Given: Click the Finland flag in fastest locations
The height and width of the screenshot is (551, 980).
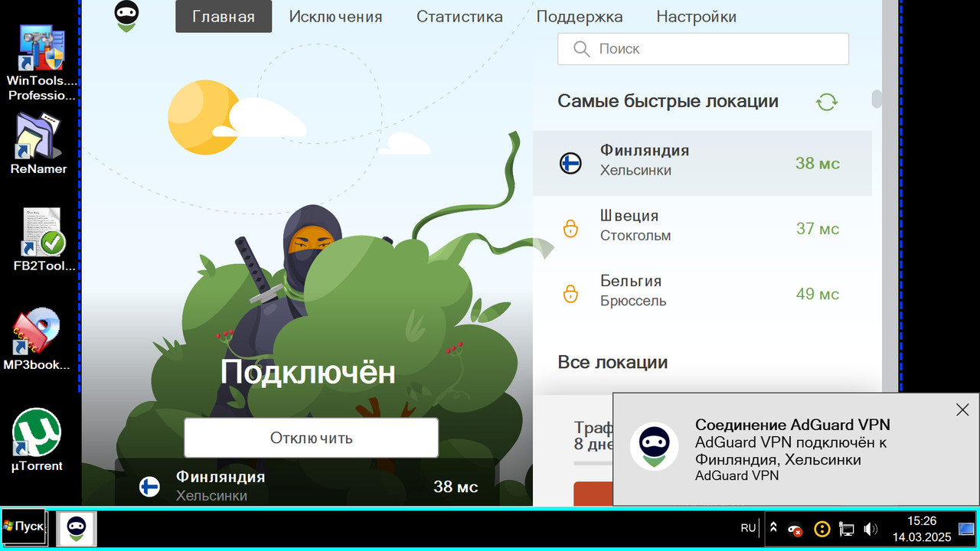Looking at the screenshot, I should pyautogui.click(x=570, y=163).
